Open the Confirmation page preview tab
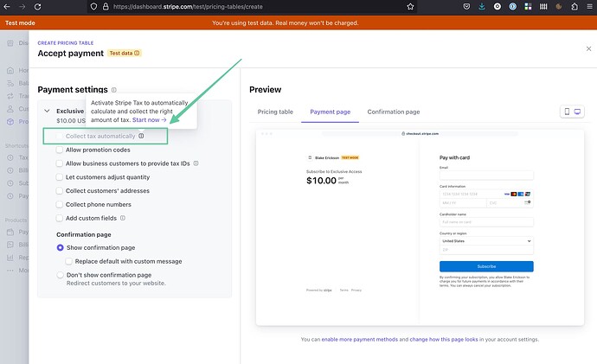The image size is (597, 364). (394, 112)
